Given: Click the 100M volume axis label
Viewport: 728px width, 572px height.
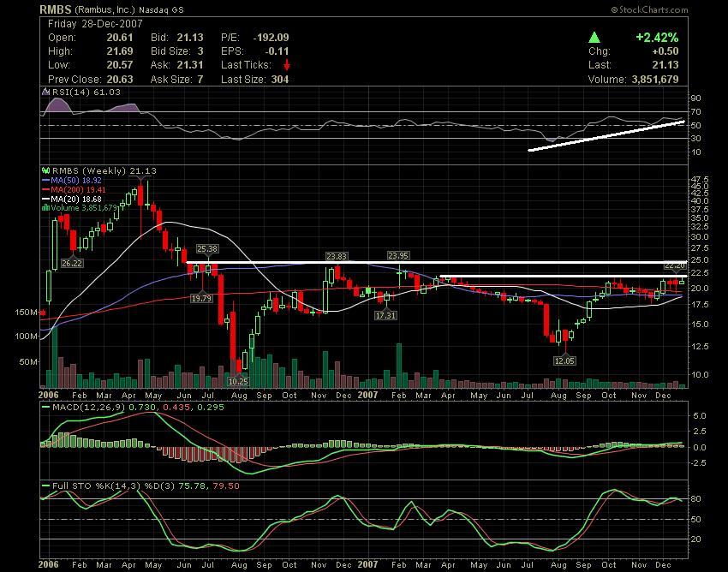Looking at the screenshot, I should pos(27,337).
